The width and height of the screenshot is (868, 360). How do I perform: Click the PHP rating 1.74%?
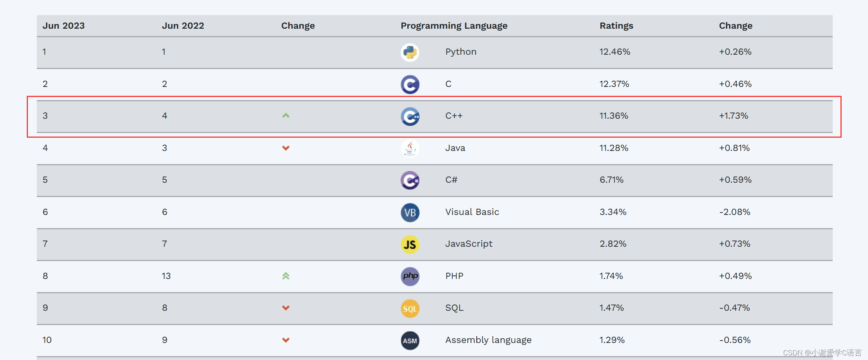click(611, 276)
